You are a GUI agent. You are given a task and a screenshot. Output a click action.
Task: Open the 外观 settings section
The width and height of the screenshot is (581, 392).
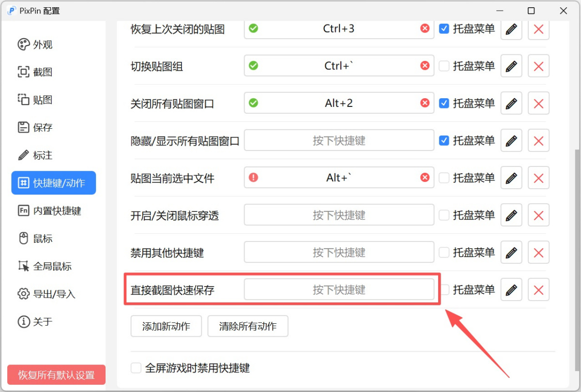pos(43,45)
